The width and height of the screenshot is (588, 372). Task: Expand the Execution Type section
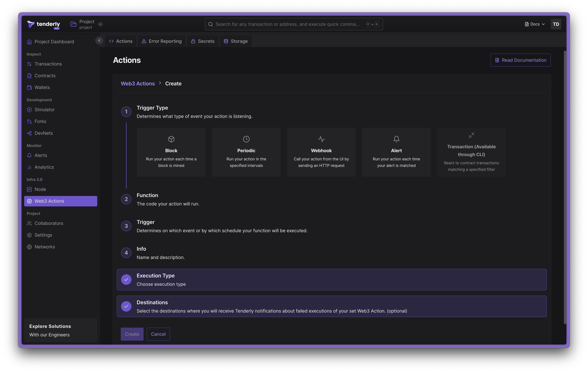[x=332, y=280]
